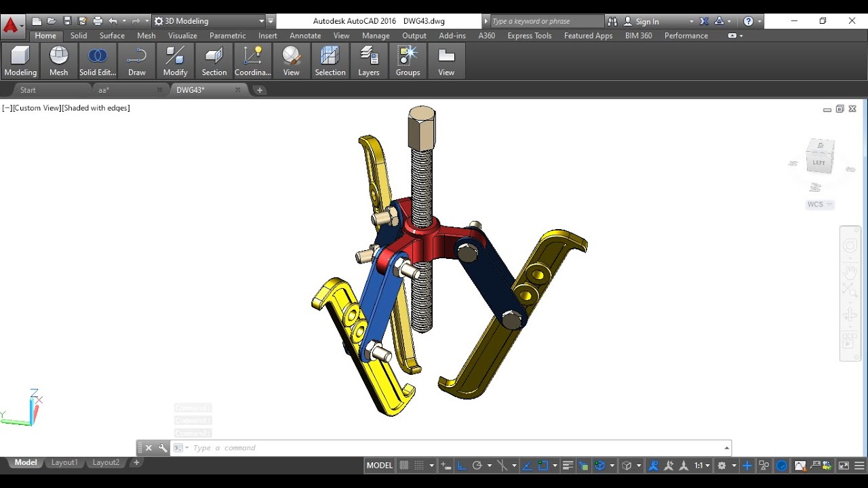Click the Undo arrow icon

tap(113, 21)
